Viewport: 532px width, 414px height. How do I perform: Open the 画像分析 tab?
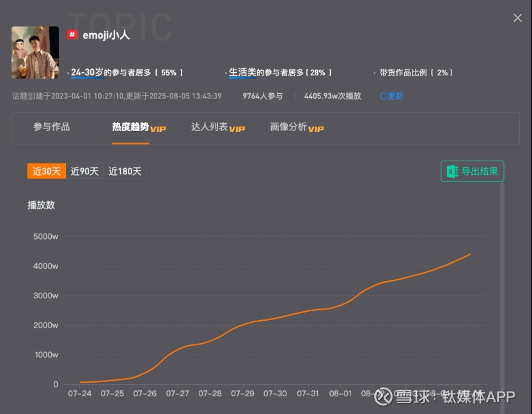tap(288, 126)
